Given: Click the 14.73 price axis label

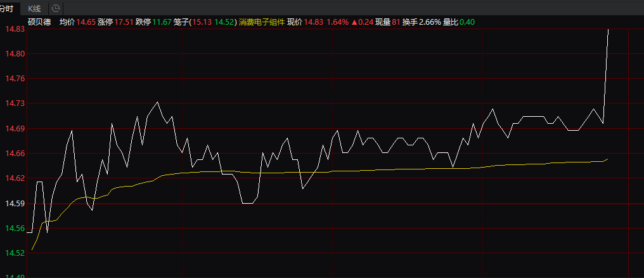Looking at the screenshot, I should pos(15,103).
